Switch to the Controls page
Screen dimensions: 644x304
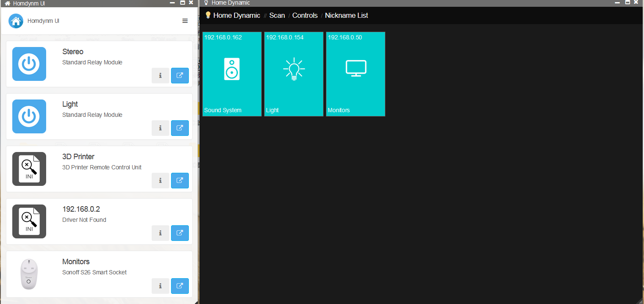pyautogui.click(x=305, y=15)
